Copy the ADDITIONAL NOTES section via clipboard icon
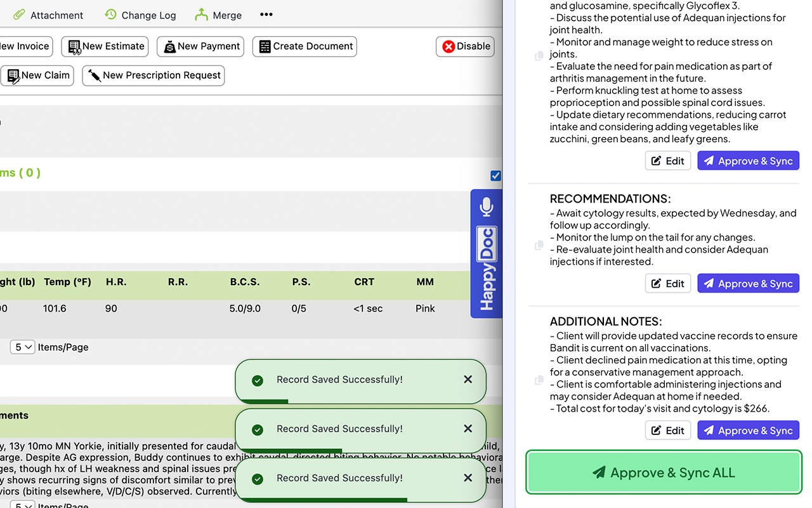Image resolution: width=812 pixels, height=508 pixels. click(x=539, y=380)
